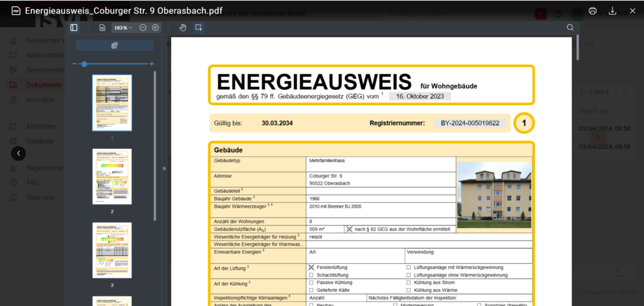644x306 pixels.
Task: Click the Passive Kühlung checkbox
Action: tap(311, 283)
